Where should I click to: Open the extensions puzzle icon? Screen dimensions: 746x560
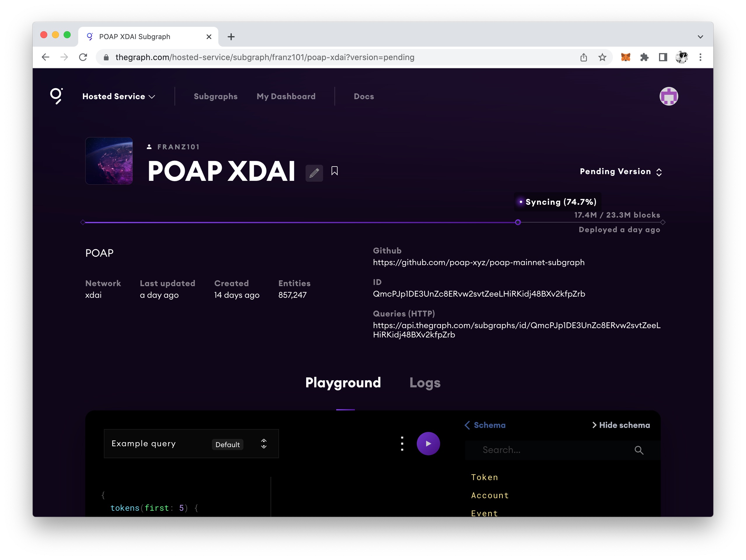(644, 57)
